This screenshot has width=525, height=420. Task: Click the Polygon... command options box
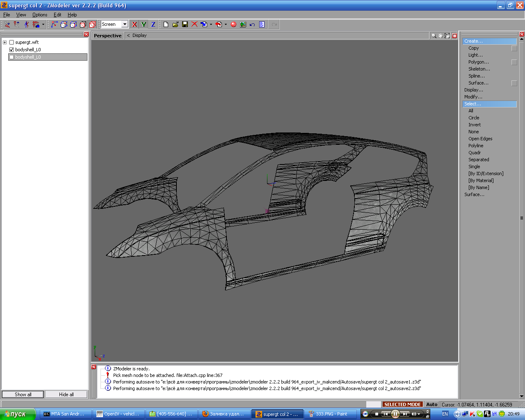[514, 62]
